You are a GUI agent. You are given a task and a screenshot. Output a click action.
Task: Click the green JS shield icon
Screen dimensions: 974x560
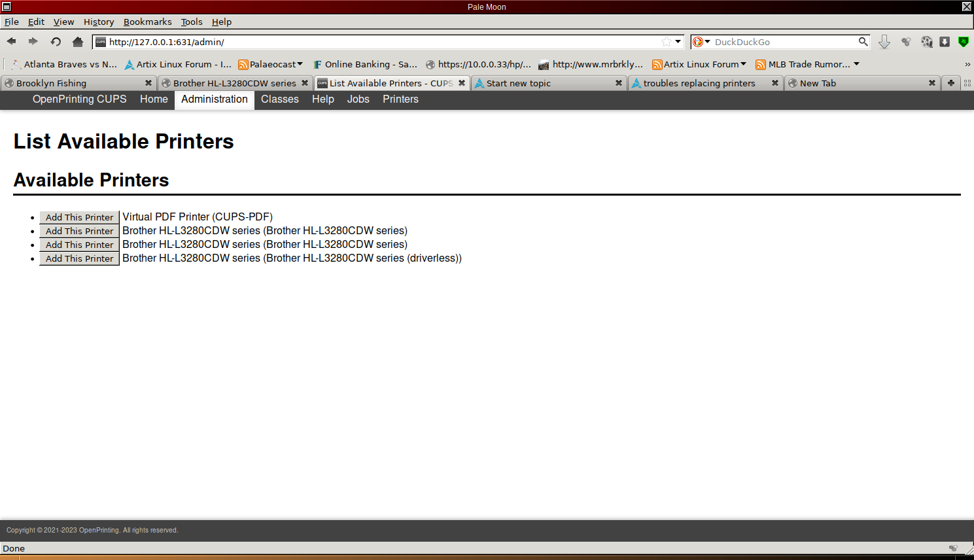(963, 42)
